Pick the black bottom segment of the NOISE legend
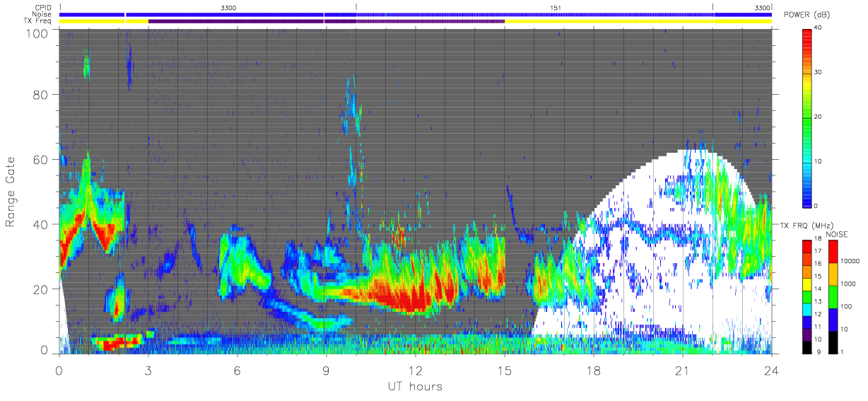 834,342
